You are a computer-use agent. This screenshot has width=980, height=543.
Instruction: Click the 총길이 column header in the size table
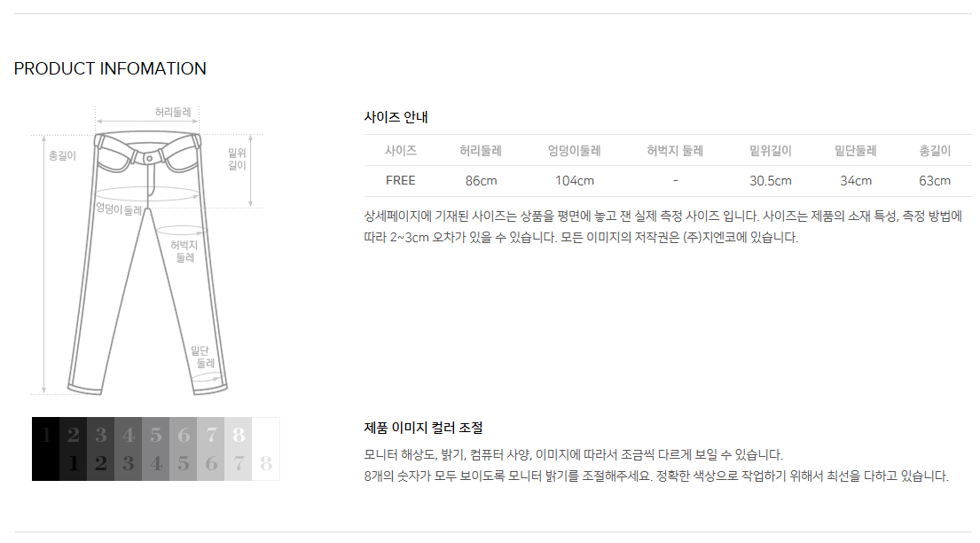coord(935,151)
